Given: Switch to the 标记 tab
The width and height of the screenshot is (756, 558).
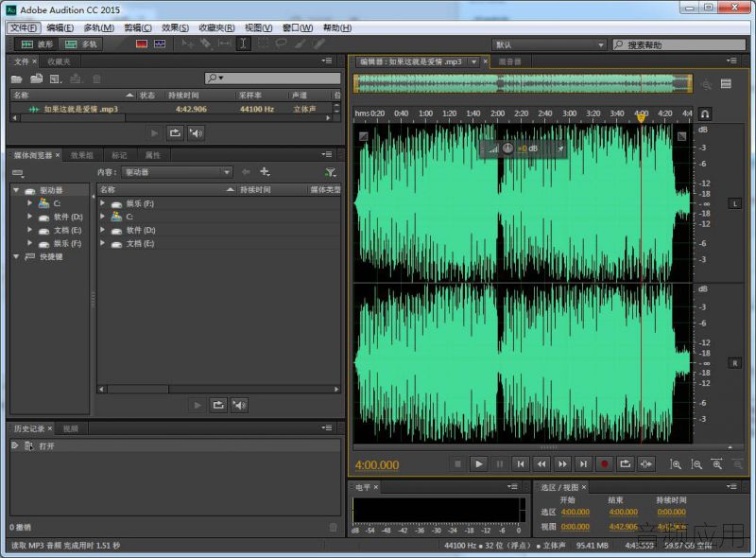Looking at the screenshot, I should coord(119,155).
